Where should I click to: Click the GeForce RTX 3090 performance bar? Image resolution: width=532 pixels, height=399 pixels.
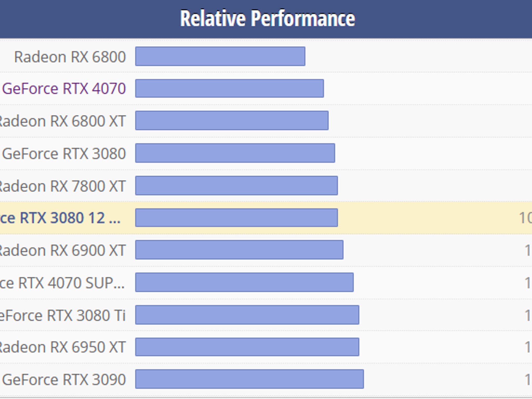(x=250, y=379)
